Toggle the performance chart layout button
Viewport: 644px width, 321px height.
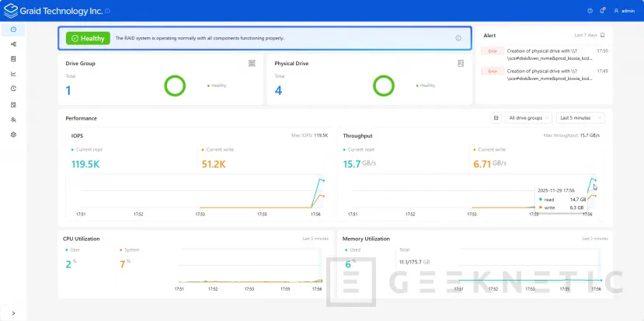(496, 118)
